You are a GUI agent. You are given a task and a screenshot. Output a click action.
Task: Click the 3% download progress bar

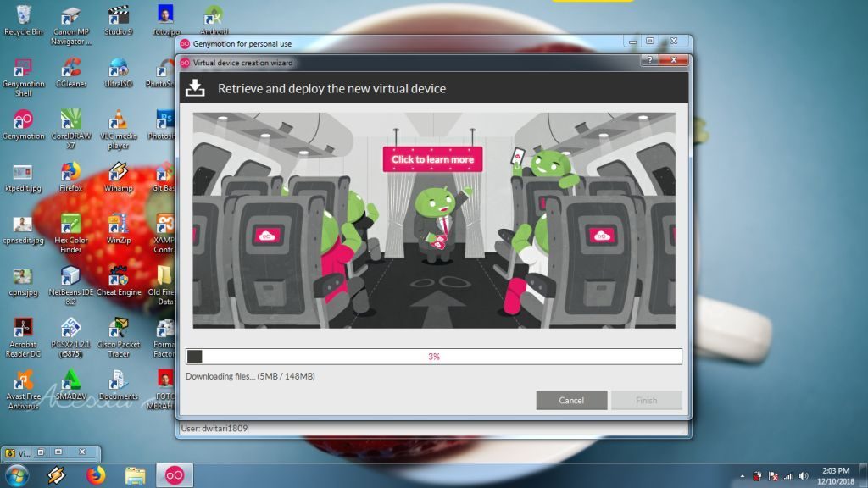(433, 357)
